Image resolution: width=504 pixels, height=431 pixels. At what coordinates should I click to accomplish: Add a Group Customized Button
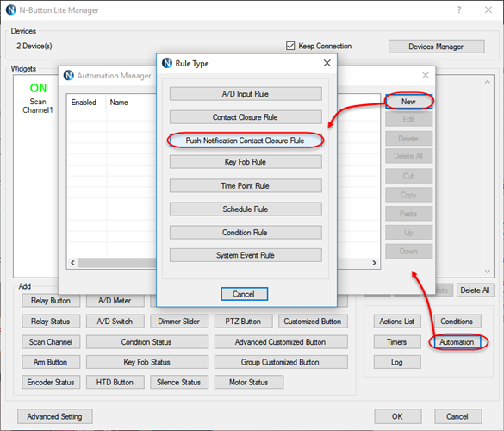click(x=281, y=362)
